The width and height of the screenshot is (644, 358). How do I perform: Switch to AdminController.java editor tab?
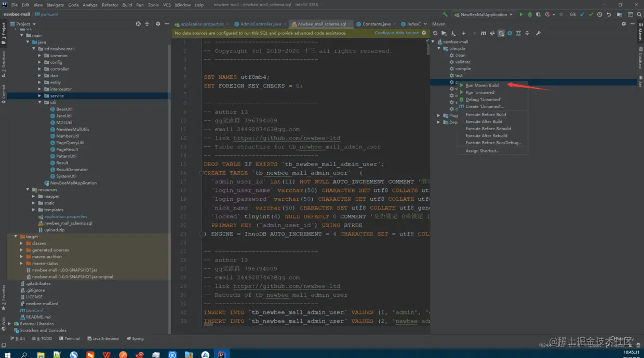pos(261,24)
